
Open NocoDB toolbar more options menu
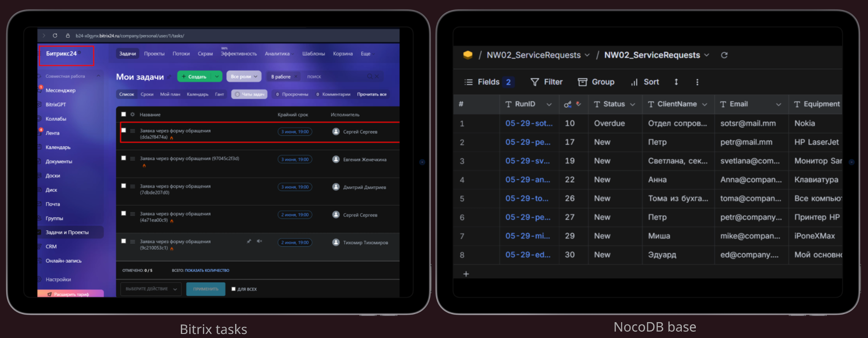point(697,82)
